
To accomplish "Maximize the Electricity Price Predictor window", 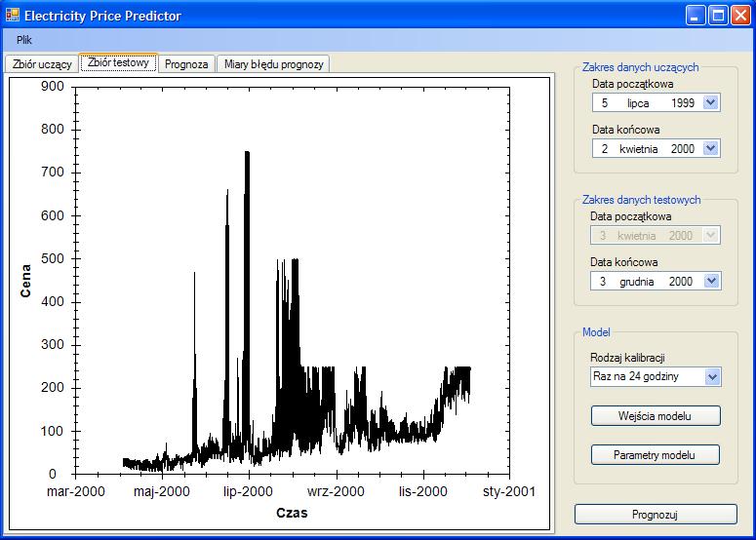I will 717,16.
